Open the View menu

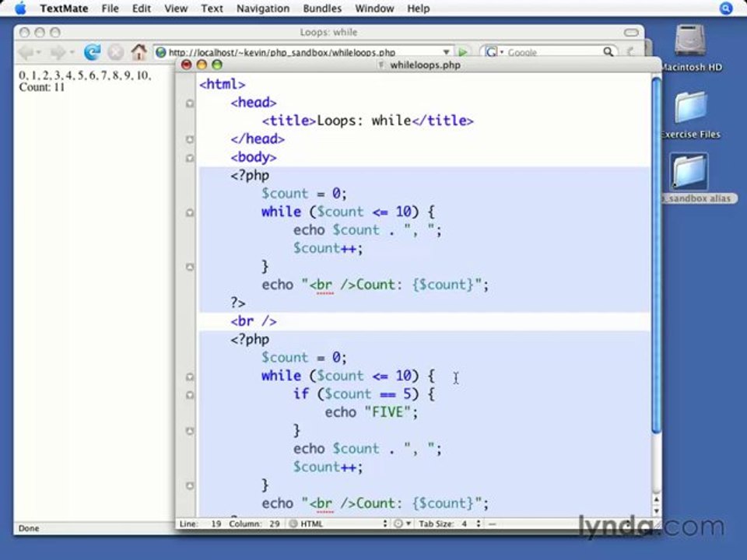tap(176, 9)
